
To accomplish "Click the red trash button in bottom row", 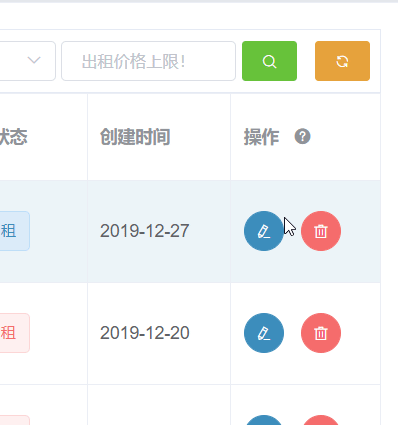I will [x=321, y=420].
